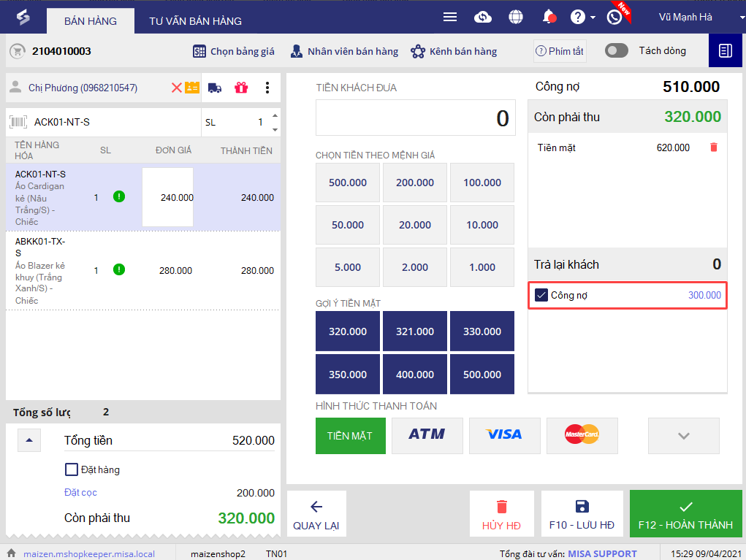Click the shopping cart icon beside invoice number

[x=18, y=51]
